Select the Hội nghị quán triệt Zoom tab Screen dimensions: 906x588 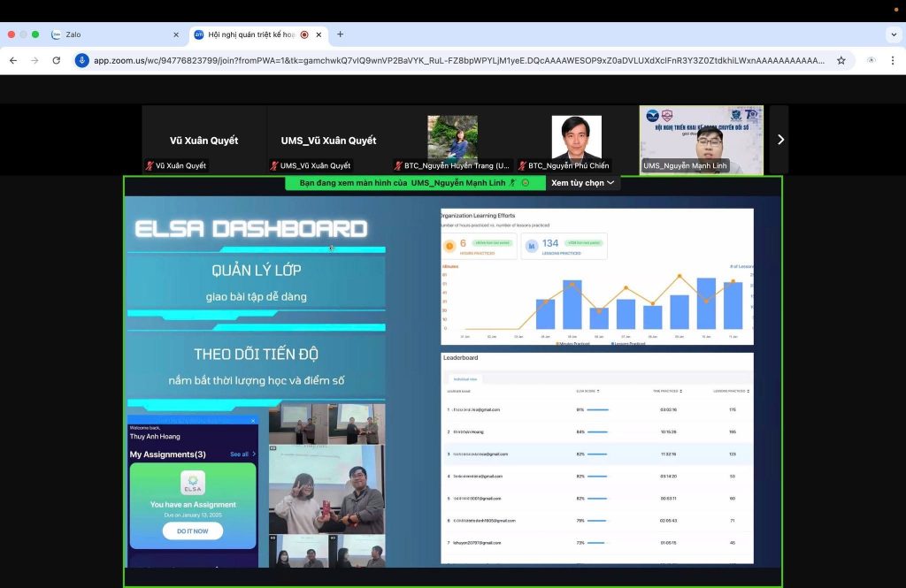pos(259,34)
